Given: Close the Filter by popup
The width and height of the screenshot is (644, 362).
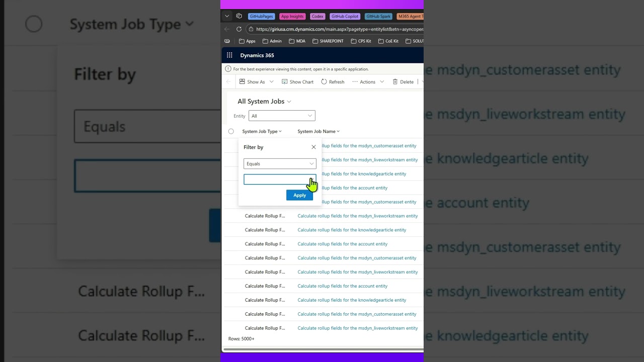Looking at the screenshot, I should [x=313, y=147].
